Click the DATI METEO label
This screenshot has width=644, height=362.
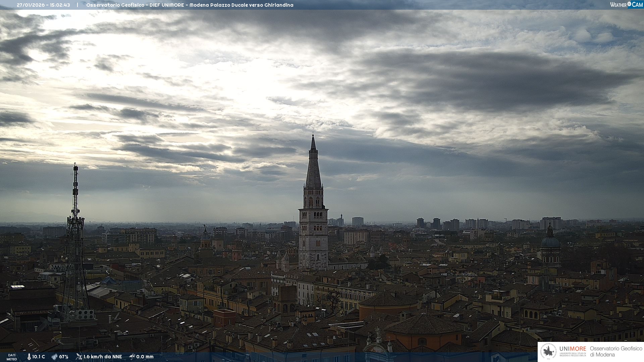tap(12, 357)
